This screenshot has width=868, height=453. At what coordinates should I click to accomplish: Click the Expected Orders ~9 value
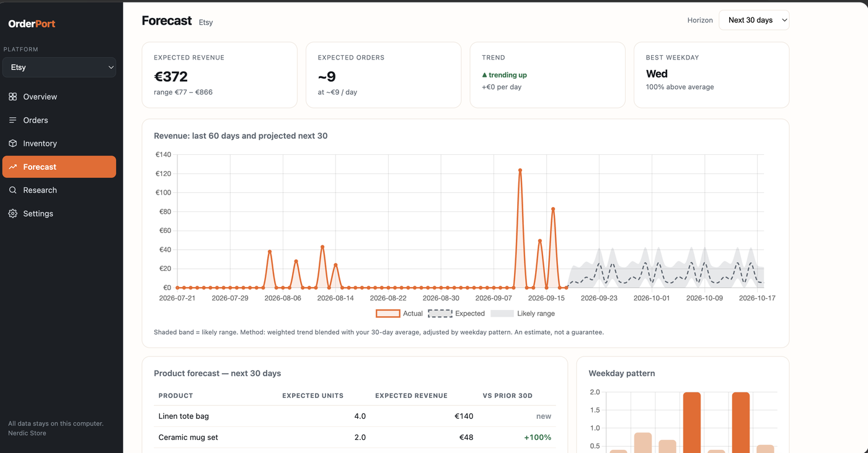[x=327, y=77]
